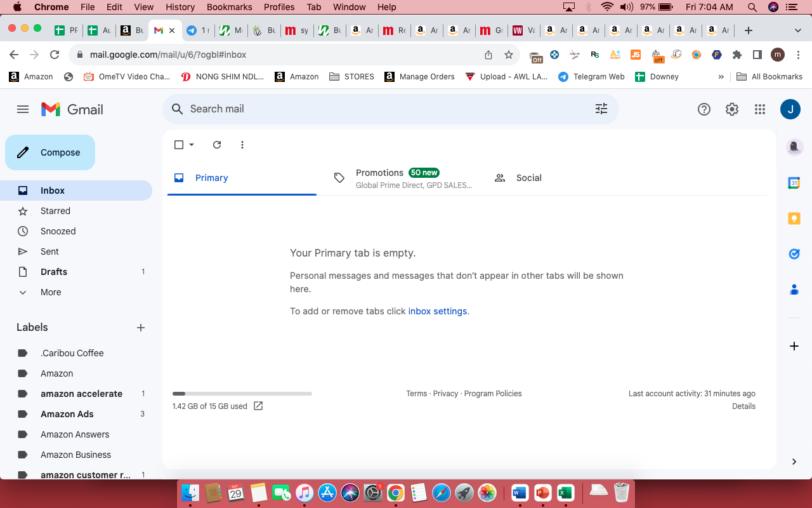Reload the page in Chrome
Viewport: 812px width, 508px height.
pyautogui.click(x=55, y=55)
